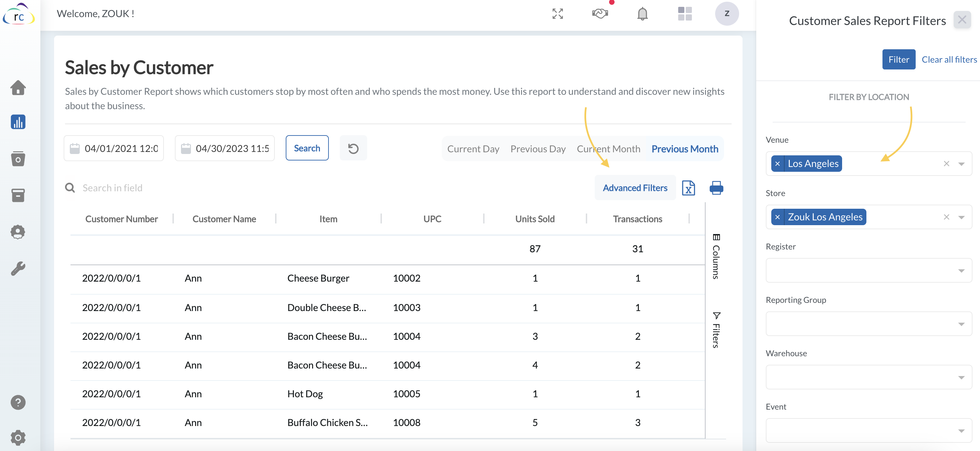Select the Hot Dog item cell

point(305,394)
